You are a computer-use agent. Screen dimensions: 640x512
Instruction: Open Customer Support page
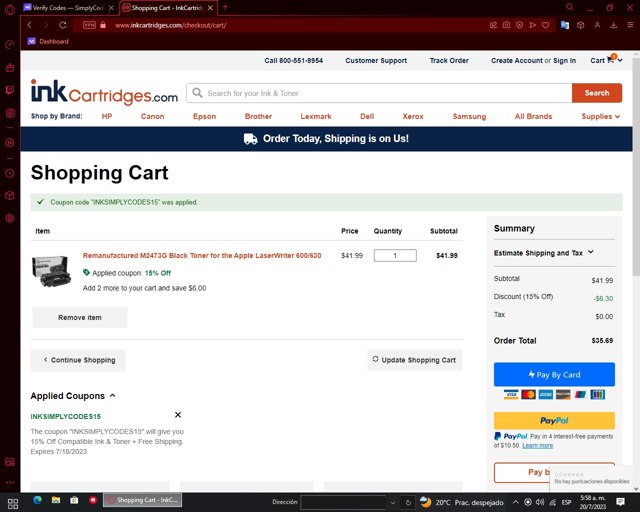376,60
